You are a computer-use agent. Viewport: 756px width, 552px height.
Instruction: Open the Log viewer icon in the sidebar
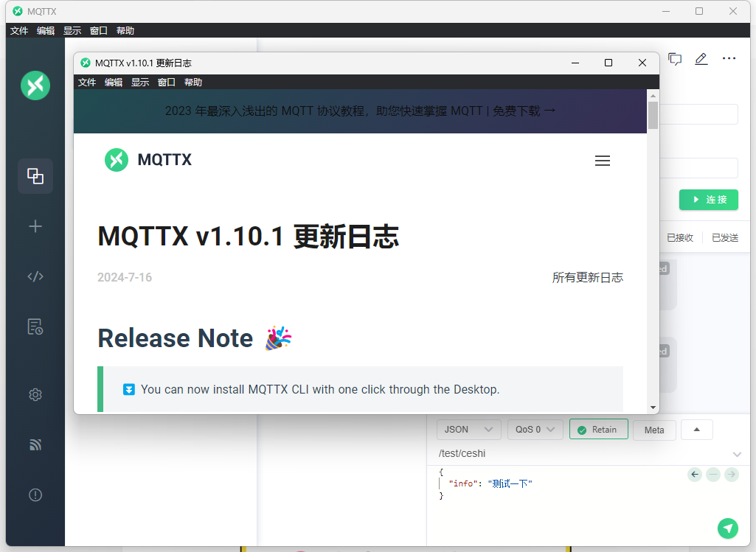tap(35, 326)
